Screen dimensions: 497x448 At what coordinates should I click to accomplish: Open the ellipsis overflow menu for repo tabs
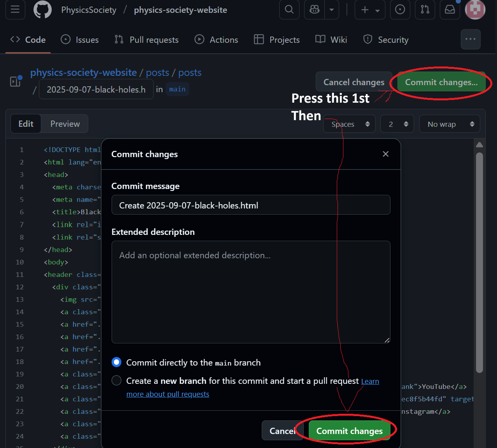471,39
